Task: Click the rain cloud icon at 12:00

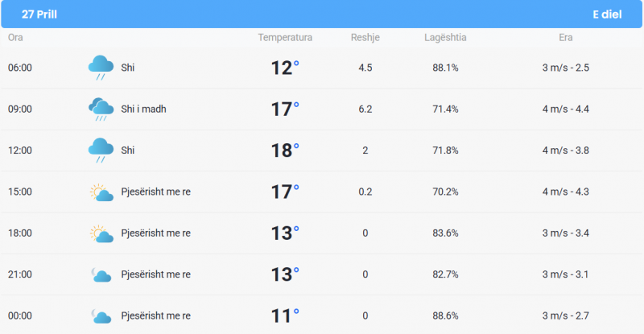Action: [x=101, y=150]
